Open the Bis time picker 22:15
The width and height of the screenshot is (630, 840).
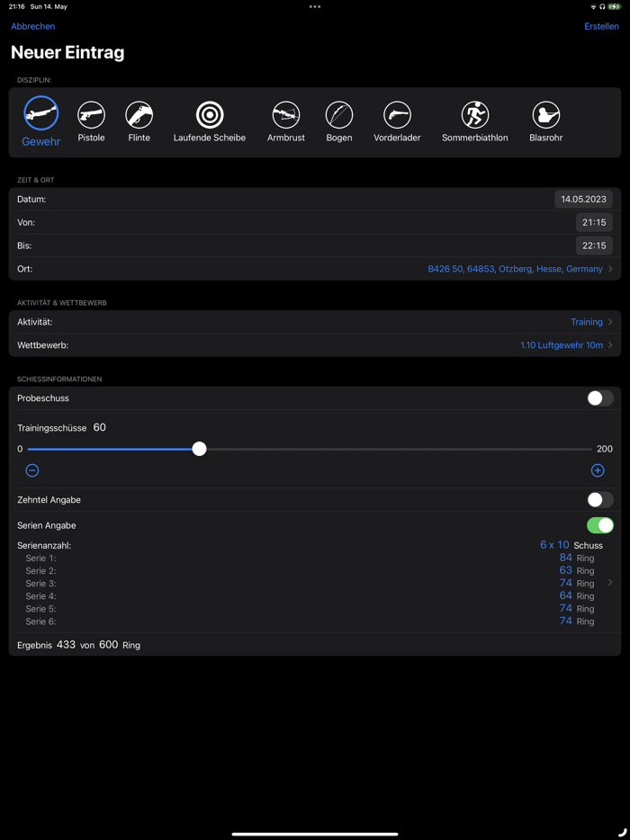click(x=594, y=246)
